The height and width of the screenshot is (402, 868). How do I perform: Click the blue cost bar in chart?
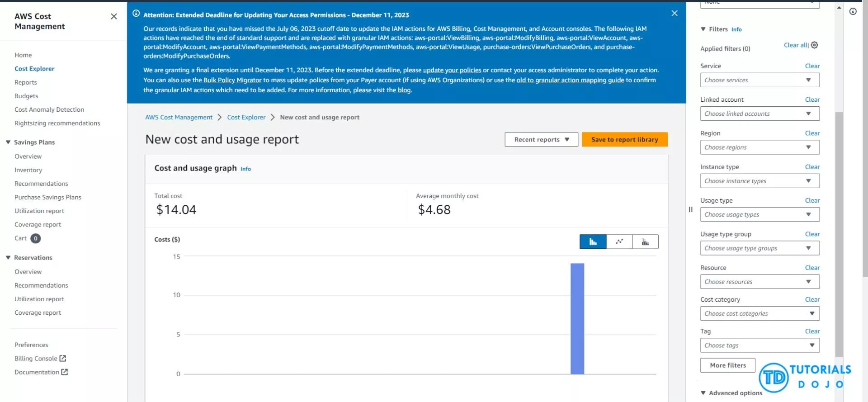coord(577,319)
